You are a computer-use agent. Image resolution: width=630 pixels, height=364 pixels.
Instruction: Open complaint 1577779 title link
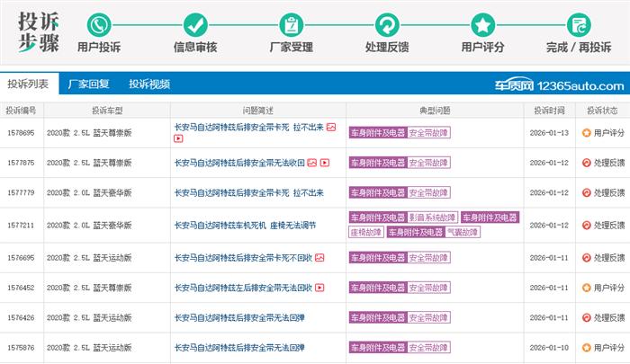247,193
